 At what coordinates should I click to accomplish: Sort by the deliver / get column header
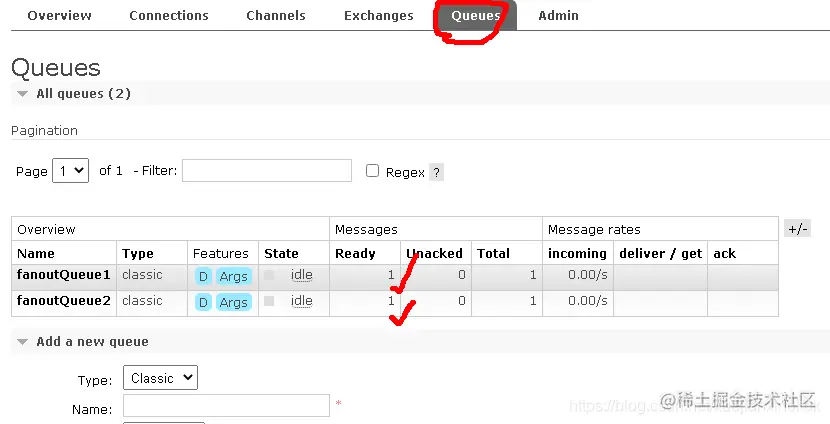coord(661,254)
